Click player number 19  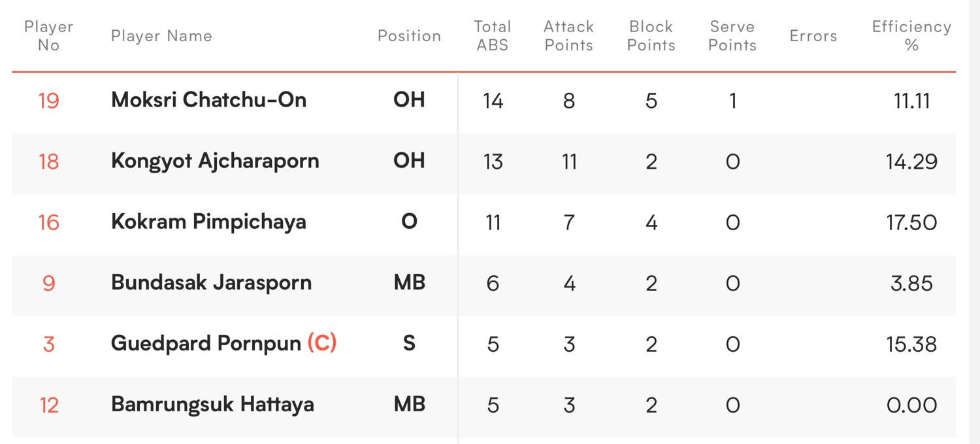point(48,101)
